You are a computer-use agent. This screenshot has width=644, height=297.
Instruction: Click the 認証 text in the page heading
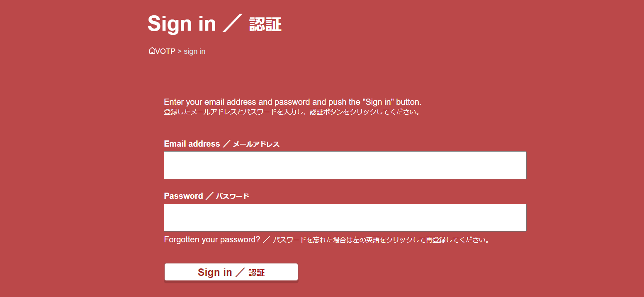(x=265, y=25)
